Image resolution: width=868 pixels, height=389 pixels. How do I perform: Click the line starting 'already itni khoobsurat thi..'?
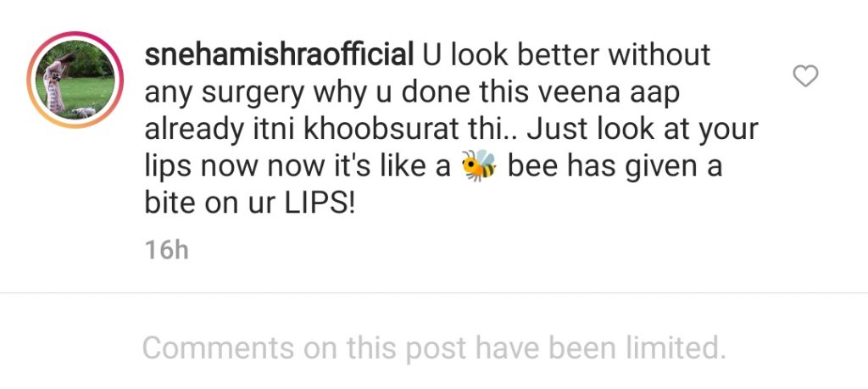451,130
